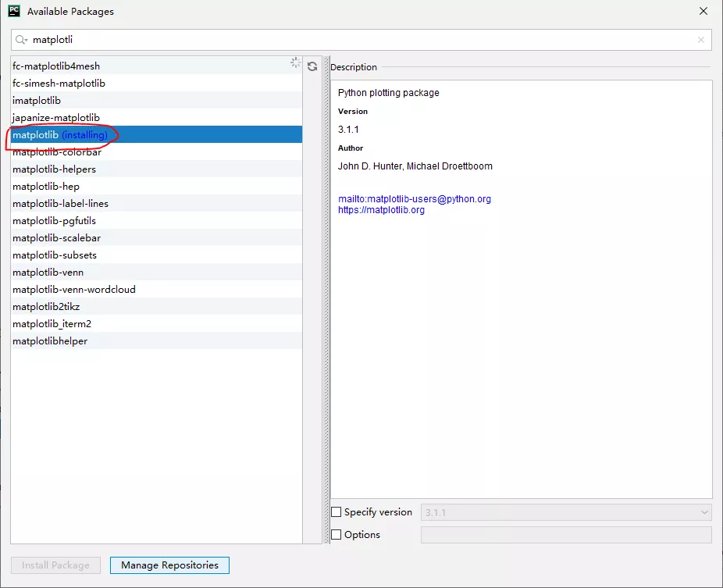Open the https://matplotlib.org link
Viewport: 723px width, 588px height.
(381, 210)
